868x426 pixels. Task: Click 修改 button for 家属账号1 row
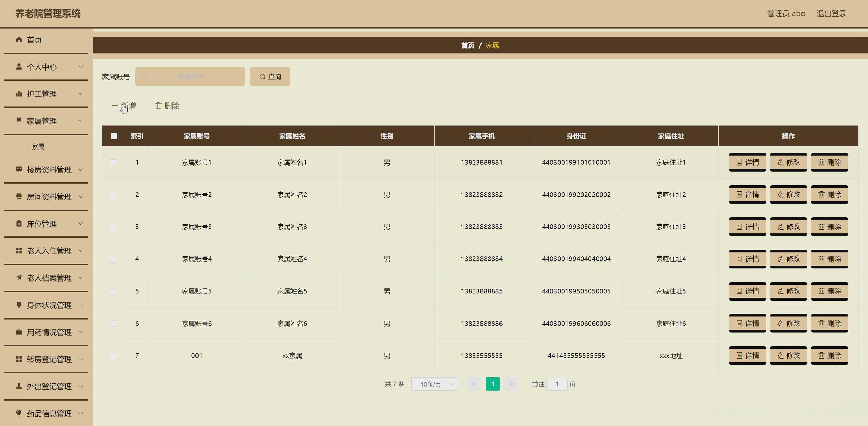click(x=788, y=162)
